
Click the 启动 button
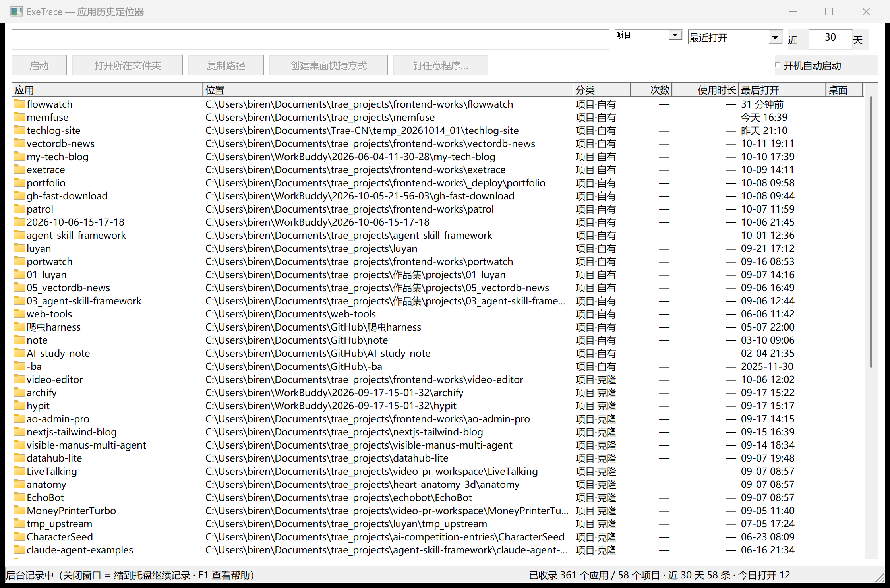click(x=39, y=65)
